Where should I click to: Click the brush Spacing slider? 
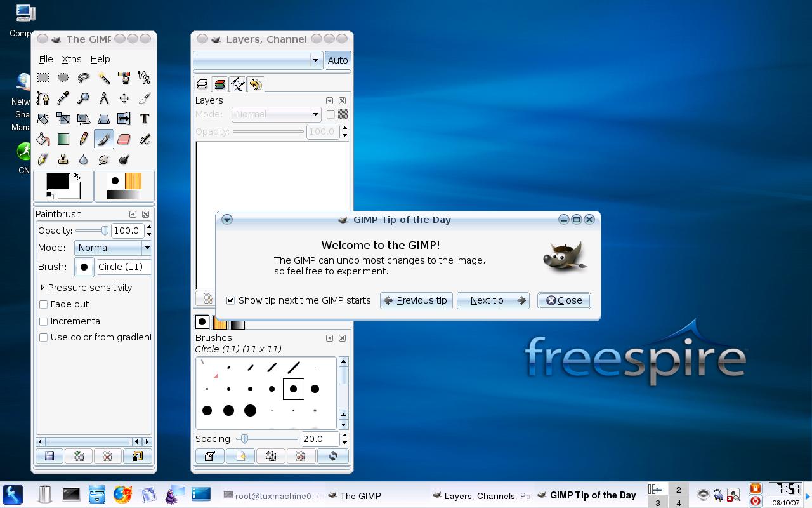(267, 439)
